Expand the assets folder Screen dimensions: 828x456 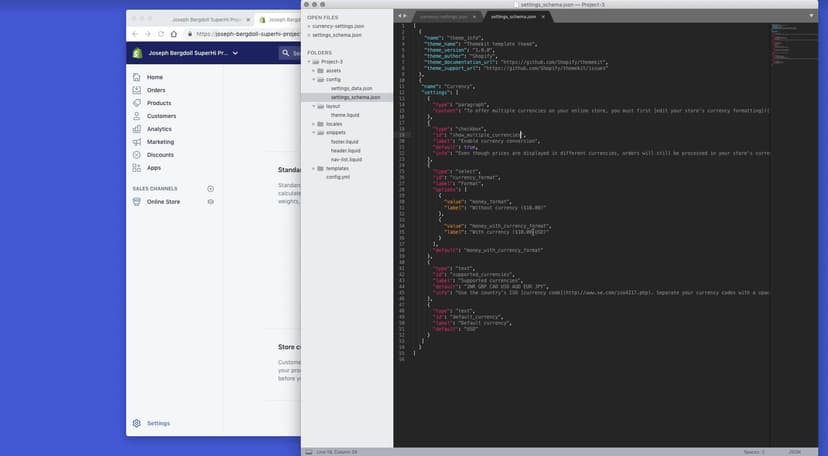click(315, 71)
